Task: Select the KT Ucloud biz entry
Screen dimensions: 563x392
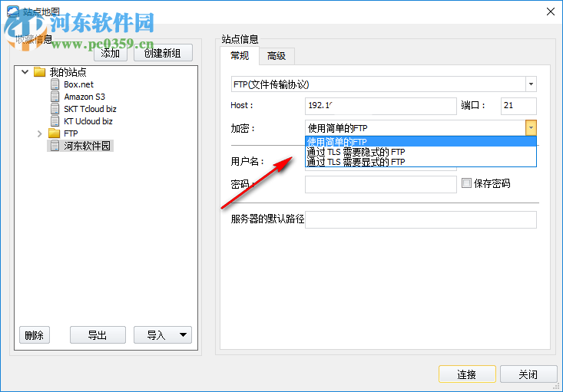Action: coord(88,121)
